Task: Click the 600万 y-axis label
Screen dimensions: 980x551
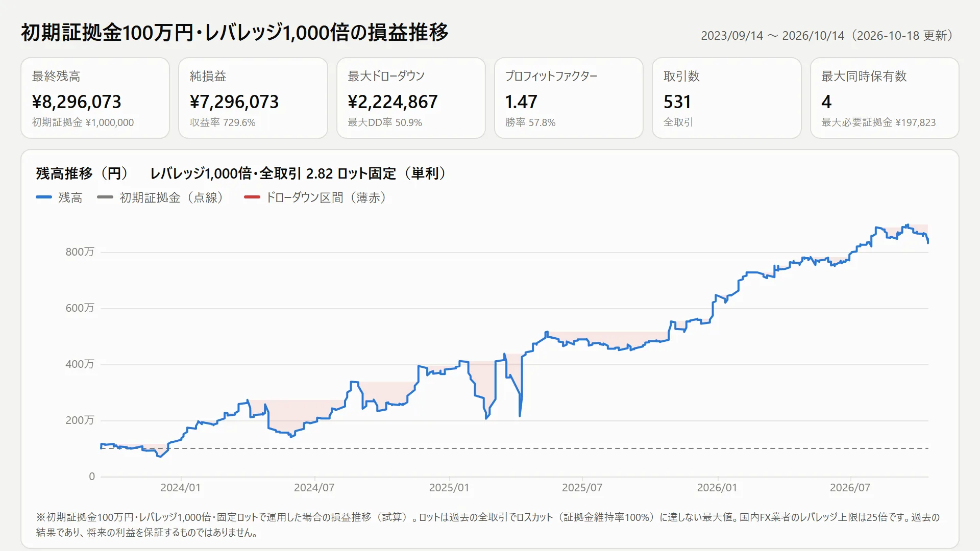Action: pos(80,308)
